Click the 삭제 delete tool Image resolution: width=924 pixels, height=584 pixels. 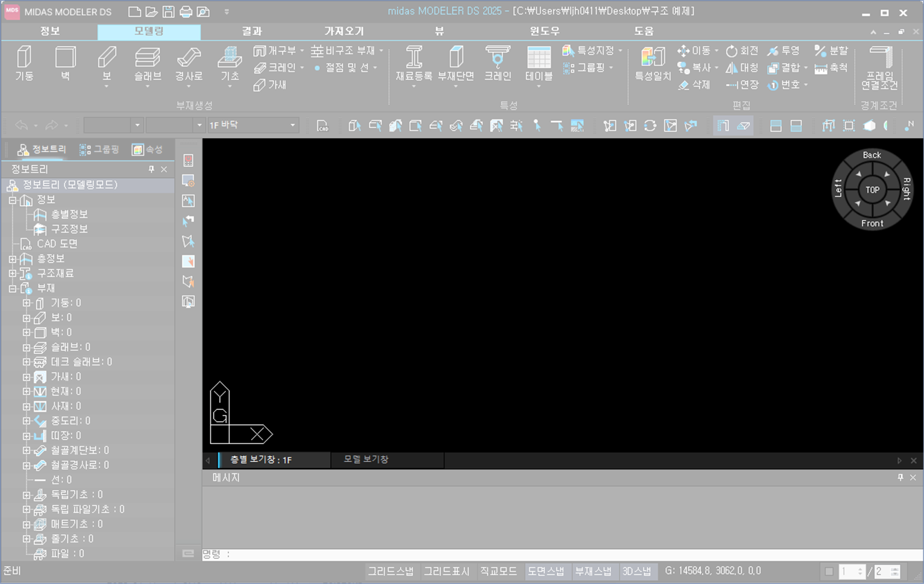click(694, 85)
